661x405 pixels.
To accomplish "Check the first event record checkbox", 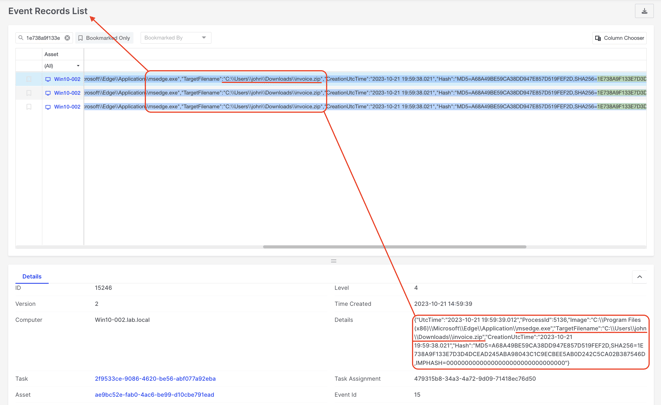I will pyautogui.click(x=29, y=79).
